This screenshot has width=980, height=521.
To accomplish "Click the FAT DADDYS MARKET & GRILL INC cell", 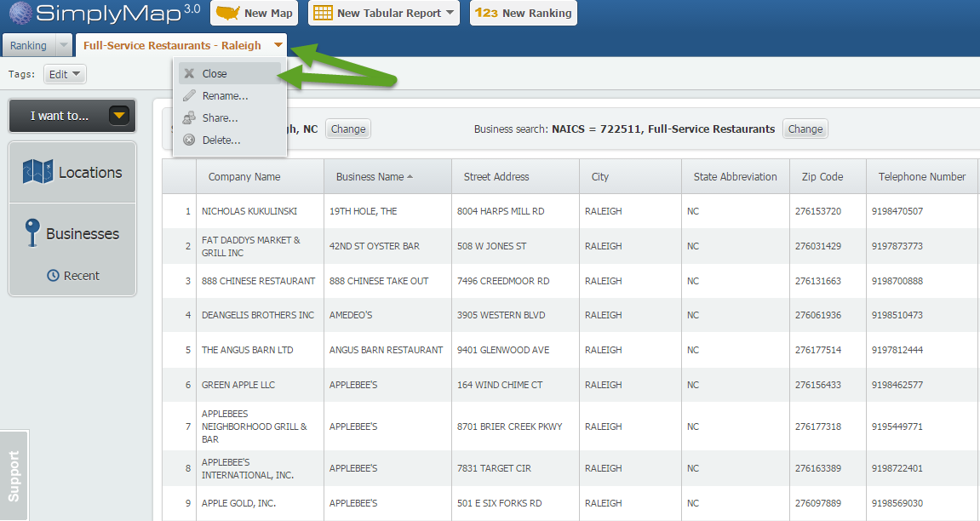I will 260,246.
